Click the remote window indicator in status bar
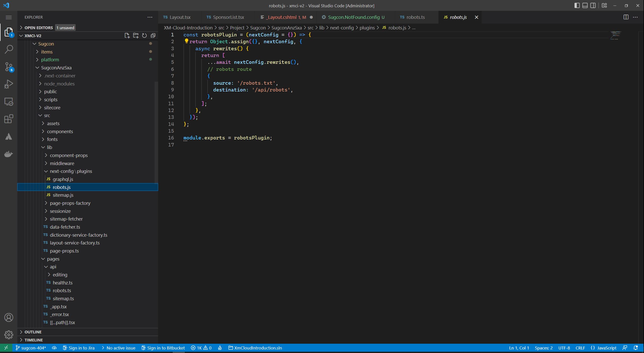Image resolution: width=644 pixels, height=353 pixels. coord(6,348)
